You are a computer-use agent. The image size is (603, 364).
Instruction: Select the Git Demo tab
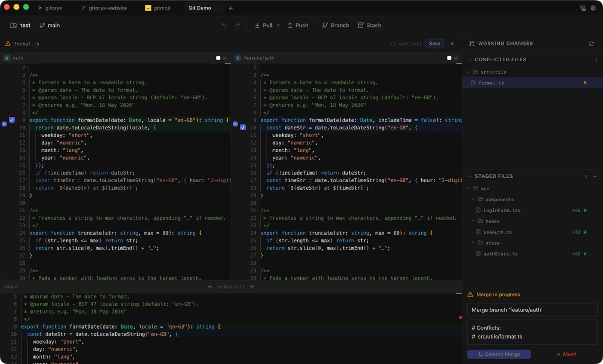pyautogui.click(x=200, y=8)
